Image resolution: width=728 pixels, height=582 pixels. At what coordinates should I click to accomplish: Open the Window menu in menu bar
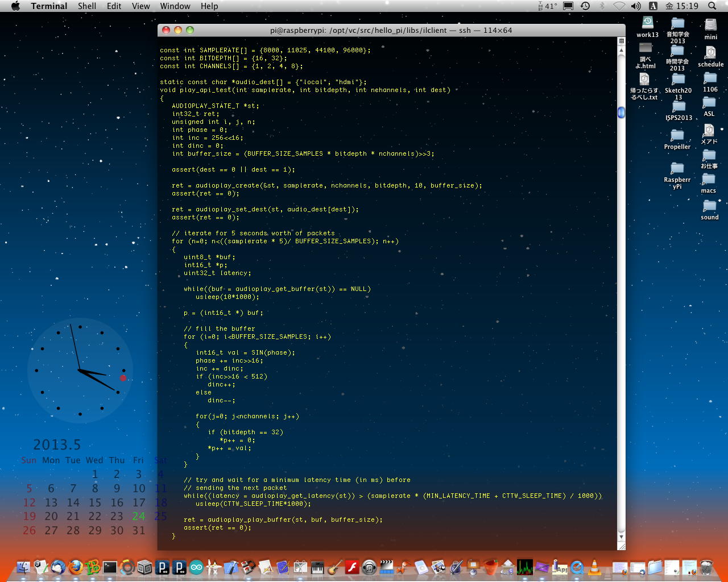pos(175,6)
